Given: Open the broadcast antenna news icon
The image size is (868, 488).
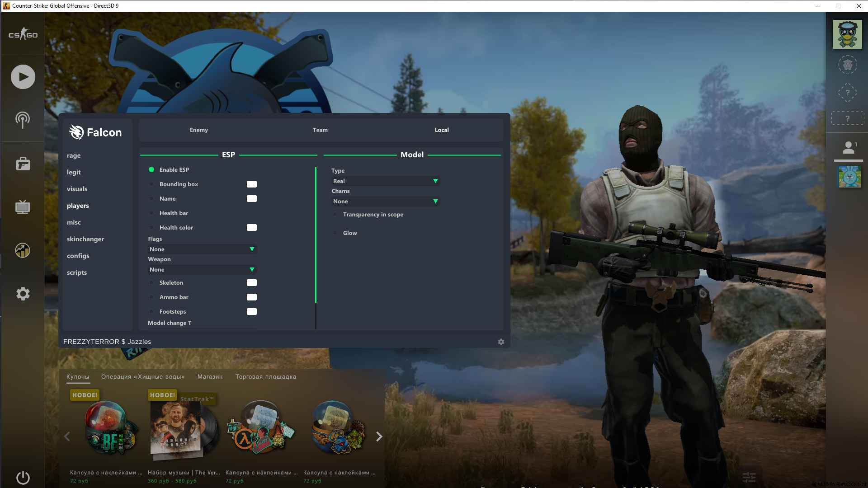Looking at the screenshot, I should pyautogui.click(x=23, y=120).
